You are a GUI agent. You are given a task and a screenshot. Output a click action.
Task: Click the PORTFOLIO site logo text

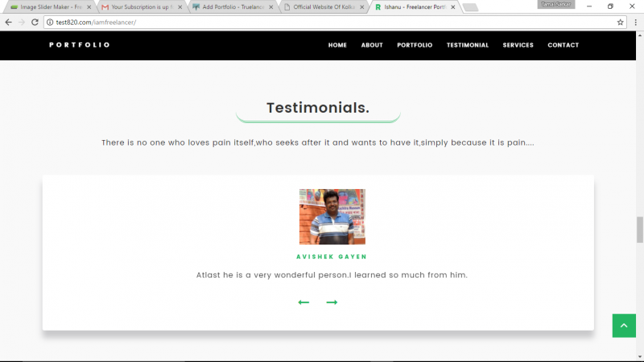tap(79, 45)
